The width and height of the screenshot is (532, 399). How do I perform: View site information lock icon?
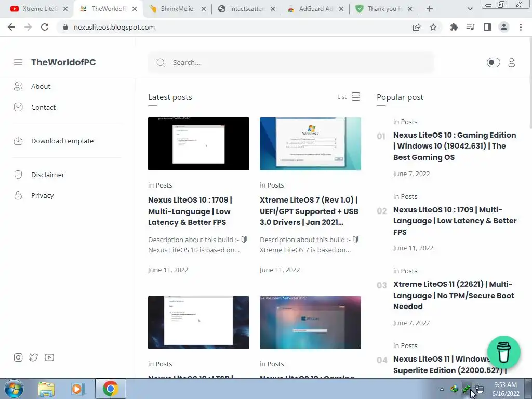tap(65, 27)
